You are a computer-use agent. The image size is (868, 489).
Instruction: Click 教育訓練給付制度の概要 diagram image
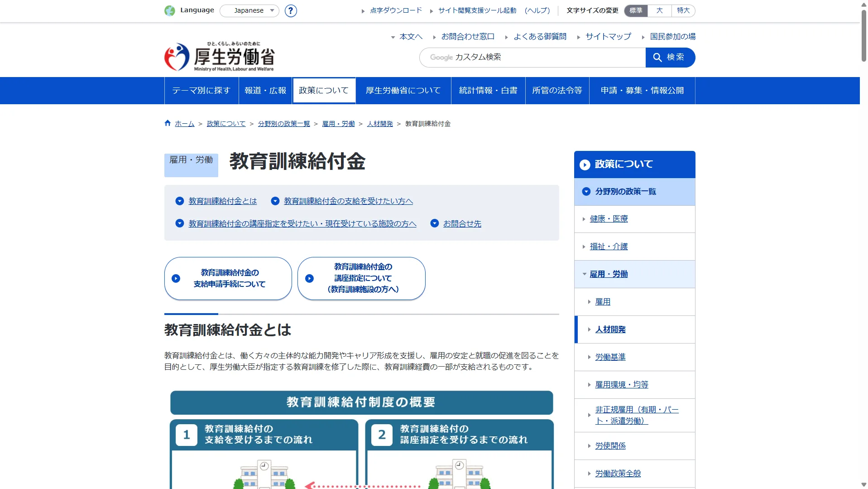coord(361,440)
